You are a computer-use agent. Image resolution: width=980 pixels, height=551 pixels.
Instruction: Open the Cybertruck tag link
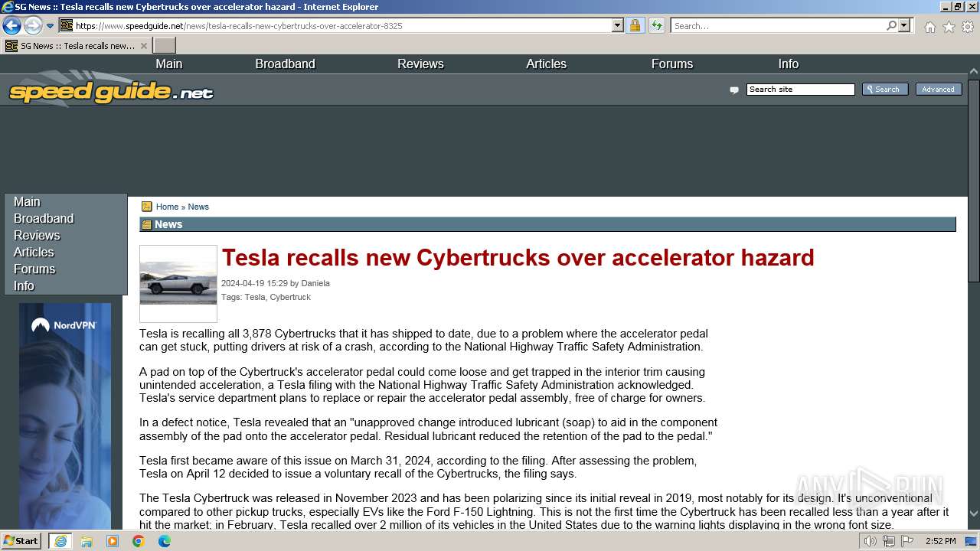290,297
